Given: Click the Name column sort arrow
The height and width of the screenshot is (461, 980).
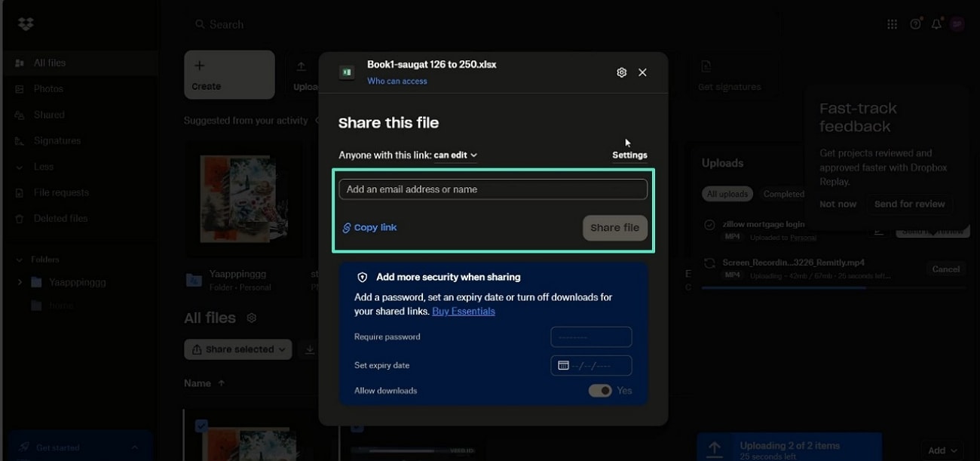Looking at the screenshot, I should (222, 383).
